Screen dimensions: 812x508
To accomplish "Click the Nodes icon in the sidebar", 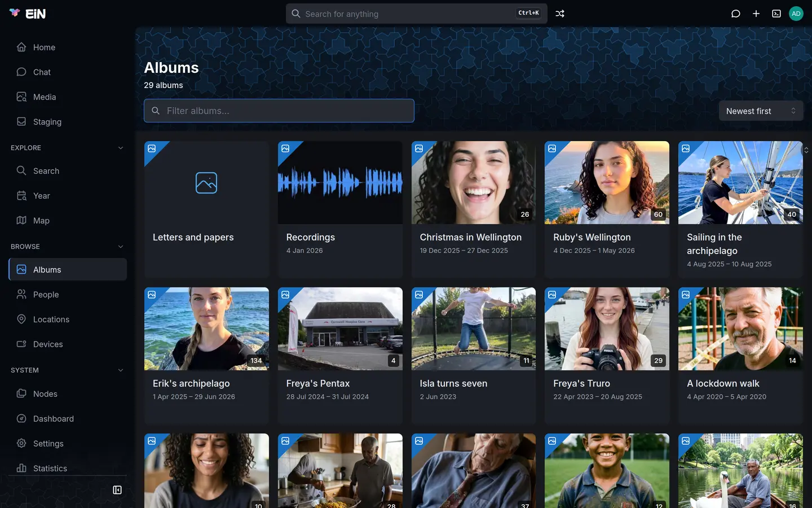I will [x=21, y=393].
